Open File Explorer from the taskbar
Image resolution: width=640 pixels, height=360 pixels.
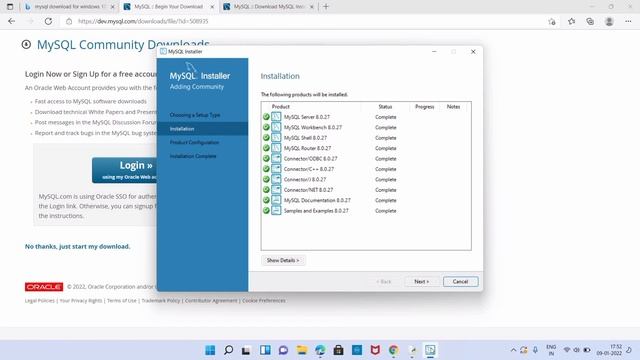coord(302,350)
